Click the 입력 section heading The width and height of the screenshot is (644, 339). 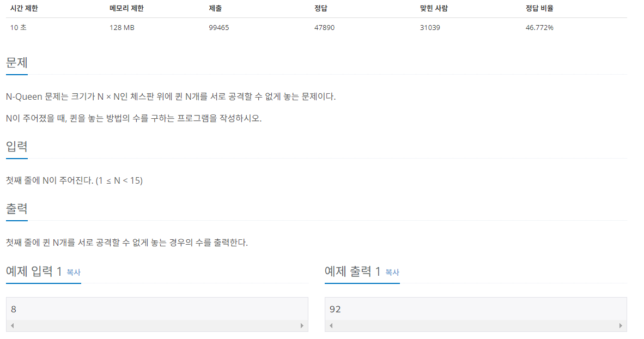click(x=17, y=146)
